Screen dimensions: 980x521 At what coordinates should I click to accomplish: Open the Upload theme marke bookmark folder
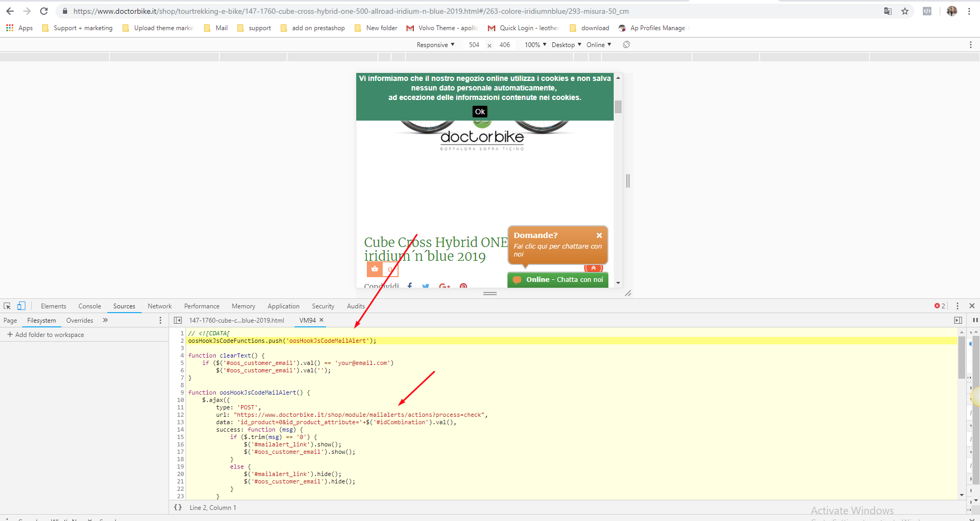pos(158,28)
